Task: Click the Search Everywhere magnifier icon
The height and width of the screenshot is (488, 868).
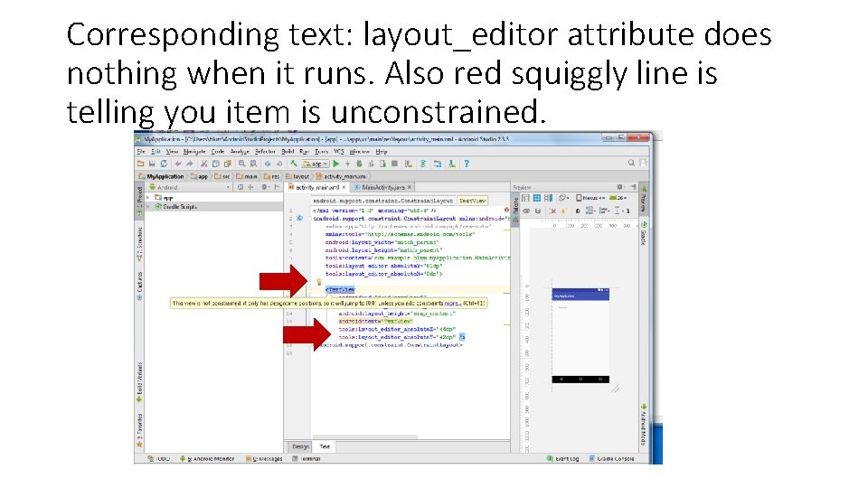Action: 631,164
